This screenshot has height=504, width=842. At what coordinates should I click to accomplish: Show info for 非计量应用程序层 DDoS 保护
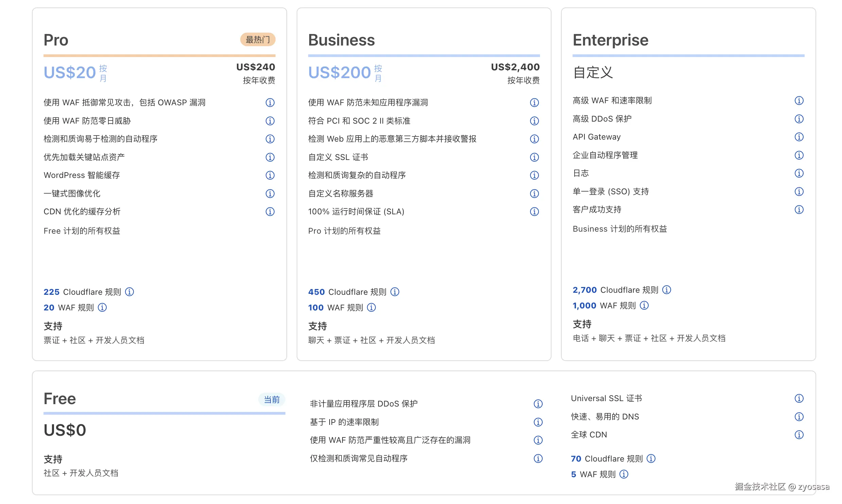point(538,404)
